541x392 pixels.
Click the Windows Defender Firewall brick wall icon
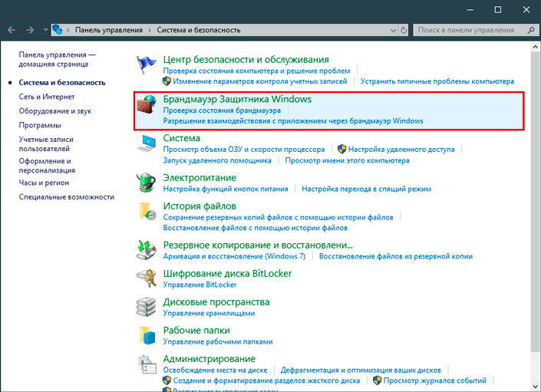point(147,104)
